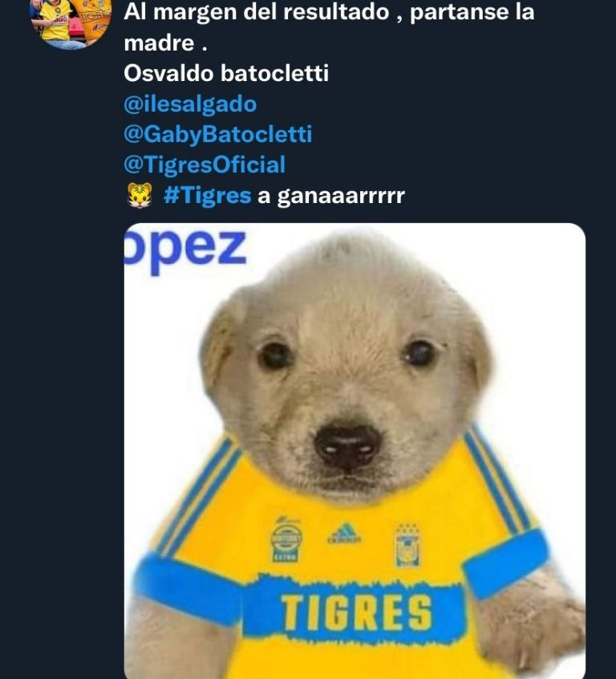
Task: Click the TIGRES wordmark on the jersey
Action: click(355, 613)
